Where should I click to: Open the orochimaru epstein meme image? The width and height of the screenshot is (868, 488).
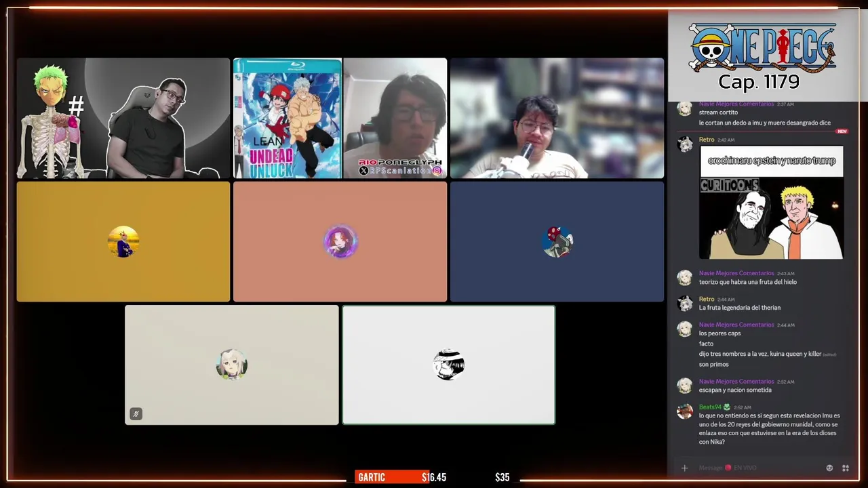click(772, 203)
